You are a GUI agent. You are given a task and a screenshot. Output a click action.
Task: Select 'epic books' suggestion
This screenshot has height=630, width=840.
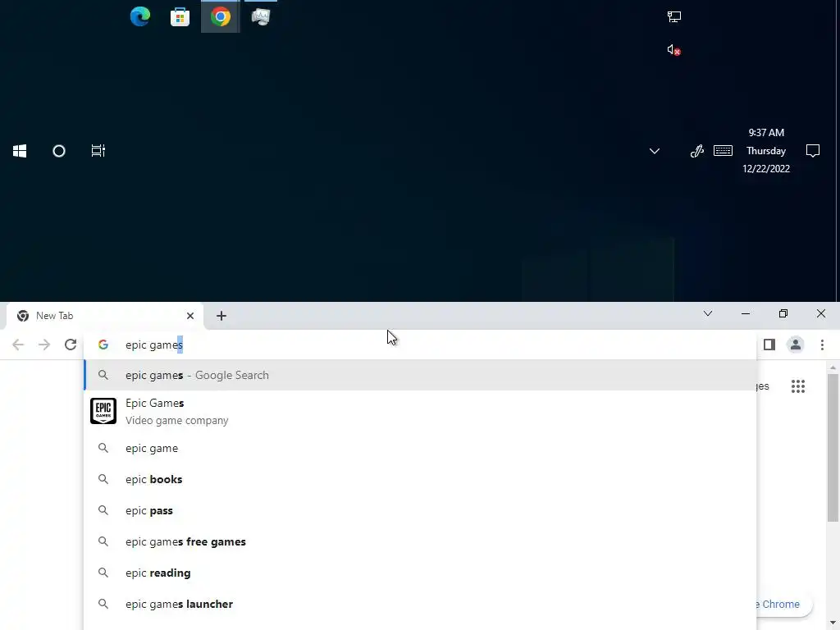tap(420, 479)
